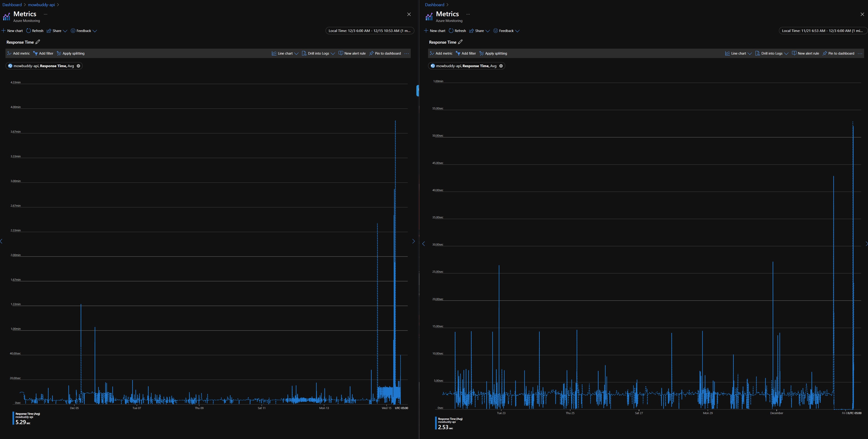The width and height of the screenshot is (868, 439).
Task: Remove the Response Time metric pill in right chart
Action: [501, 66]
